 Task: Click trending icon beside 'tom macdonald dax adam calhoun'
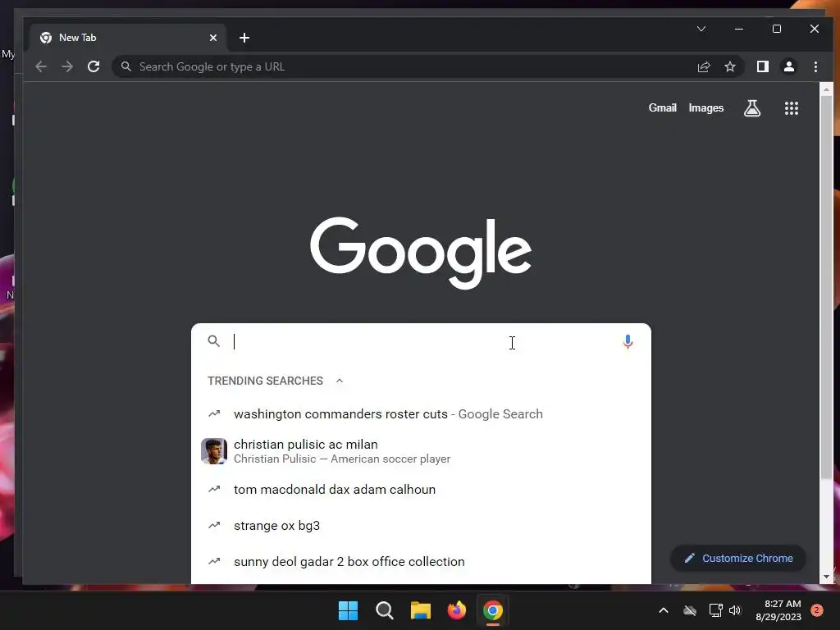[x=214, y=489]
